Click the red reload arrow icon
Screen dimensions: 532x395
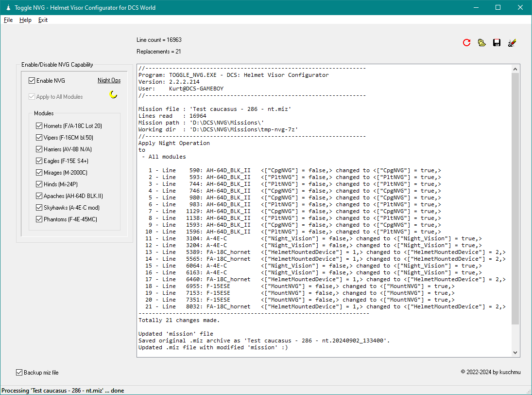pyautogui.click(x=467, y=43)
